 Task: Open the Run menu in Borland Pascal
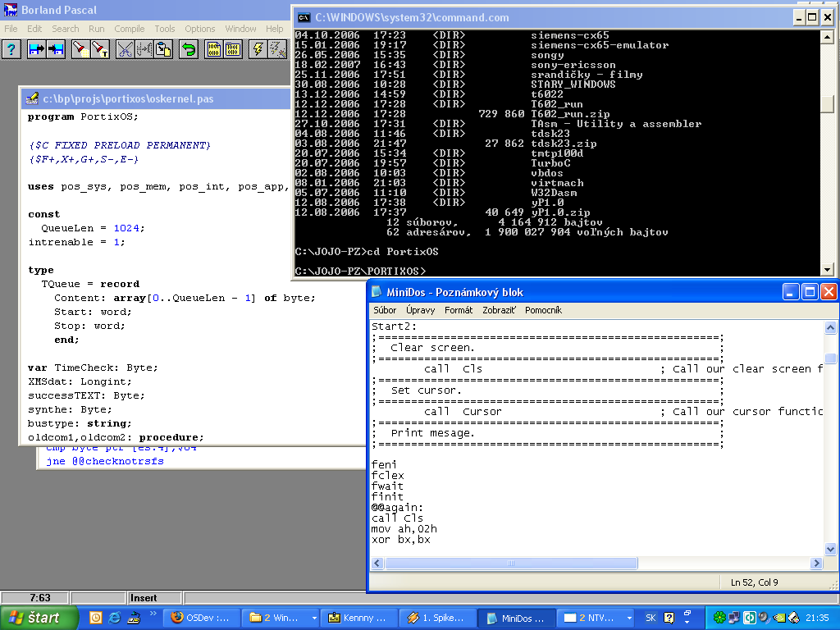pos(97,29)
